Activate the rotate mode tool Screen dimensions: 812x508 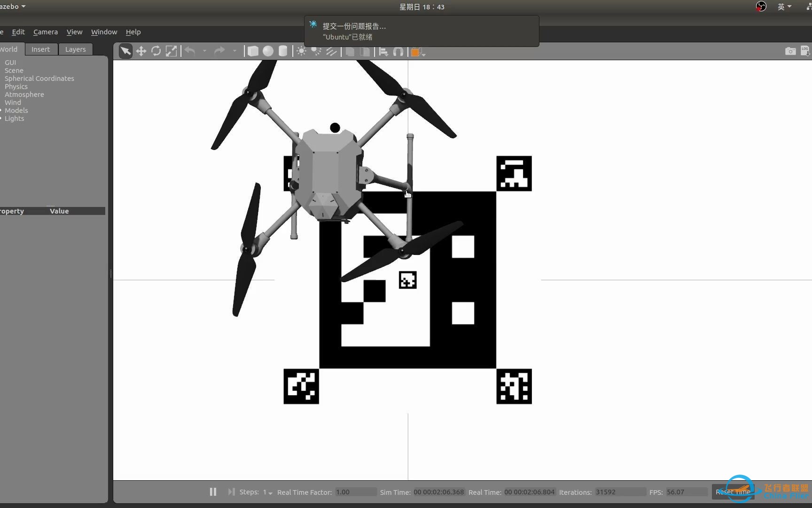pyautogui.click(x=156, y=51)
